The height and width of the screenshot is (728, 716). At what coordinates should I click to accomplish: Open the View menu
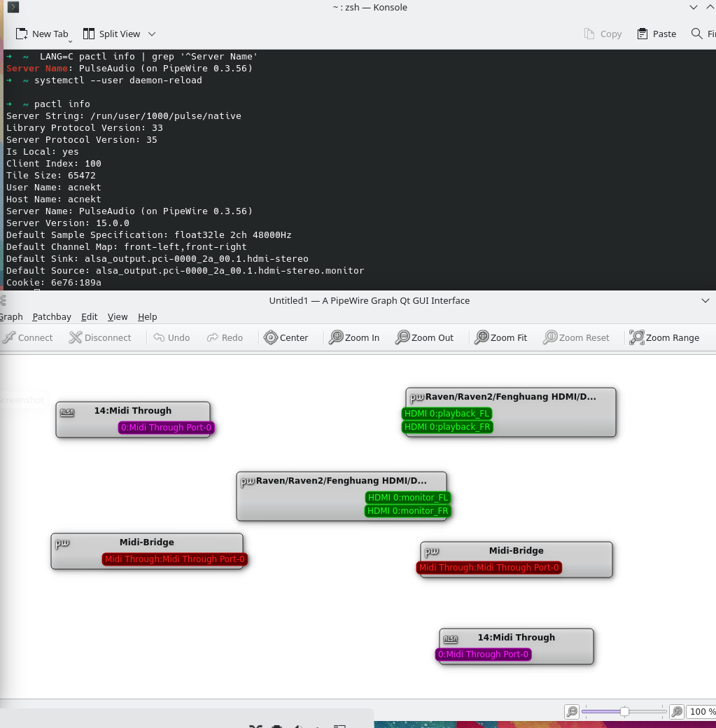click(118, 316)
